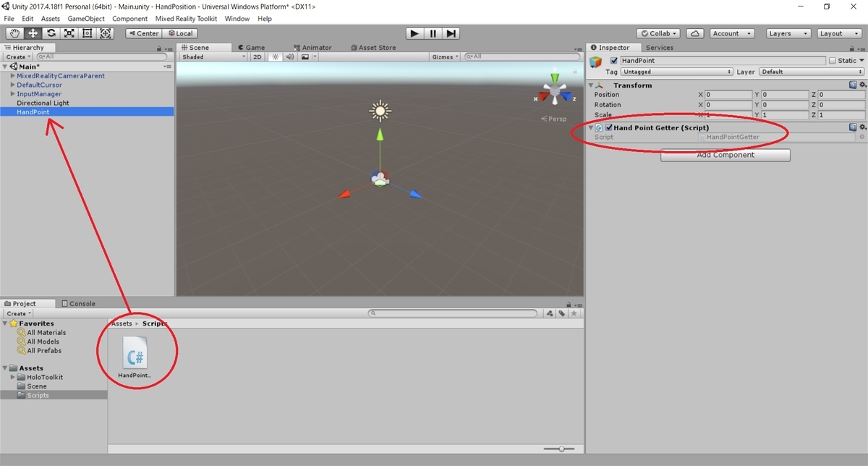Open the Layer dropdown in Inspector
Viewport: 868px width, 466px height.
click(x=812, y=72)
